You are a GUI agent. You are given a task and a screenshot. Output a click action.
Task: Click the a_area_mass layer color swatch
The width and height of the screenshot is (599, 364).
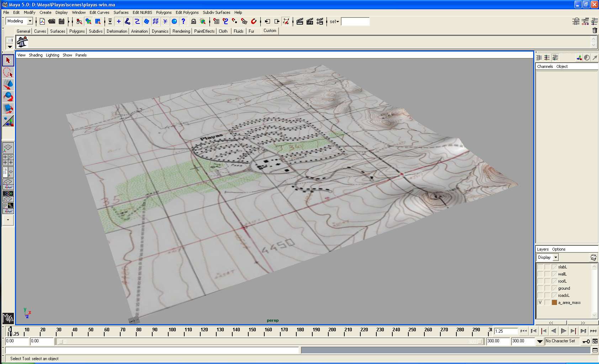pos(554,303)
